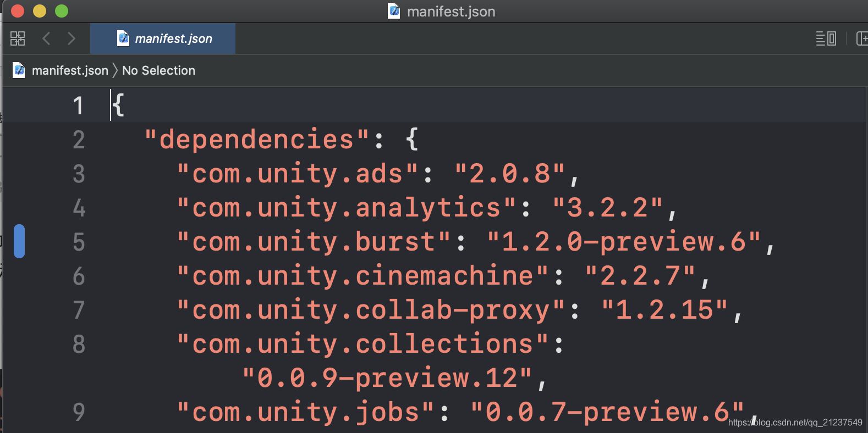Close the window with the red button

[x=18, y=11]
